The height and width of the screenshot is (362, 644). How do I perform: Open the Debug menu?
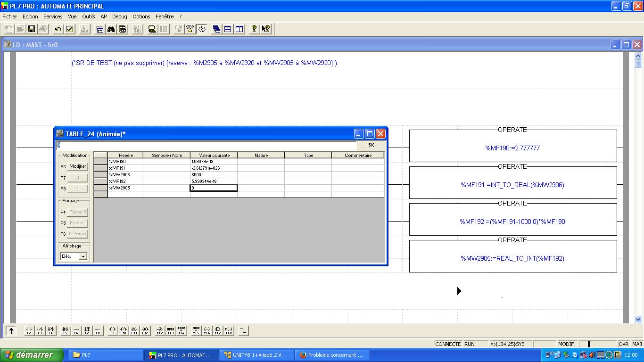tap(119, 16)
